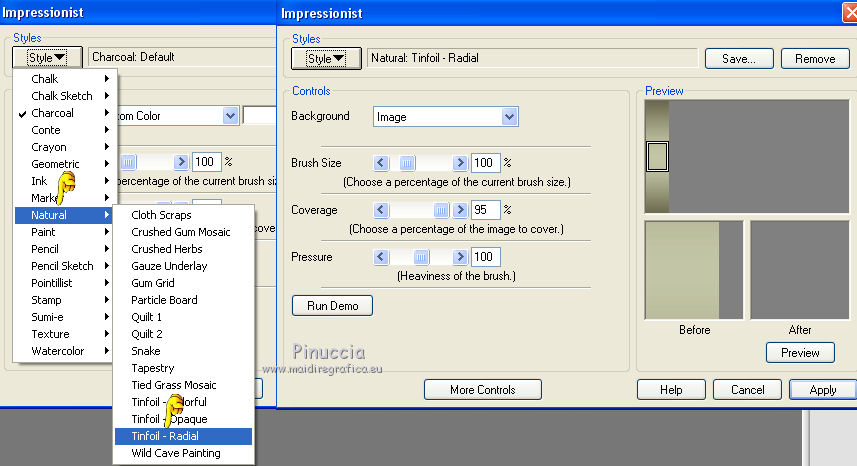857x466 pixels.
Task: Click the left window Brush Size field
Action: (207, 162)
